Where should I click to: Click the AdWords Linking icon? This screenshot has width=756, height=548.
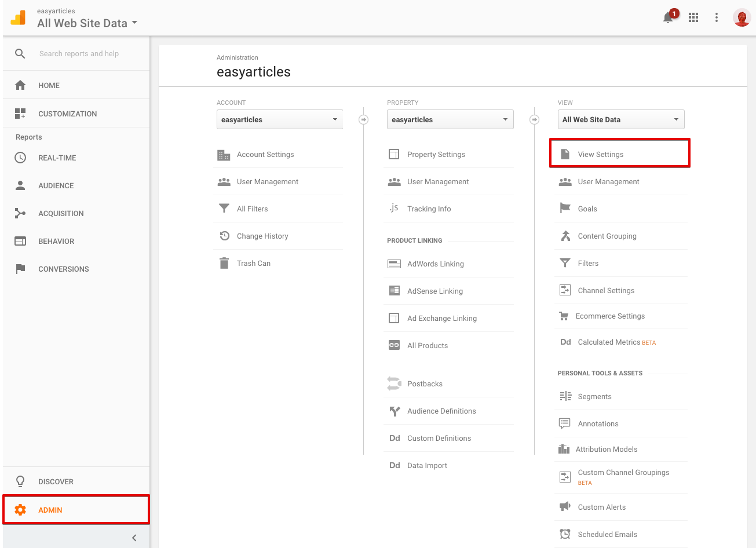click(394, 264)
